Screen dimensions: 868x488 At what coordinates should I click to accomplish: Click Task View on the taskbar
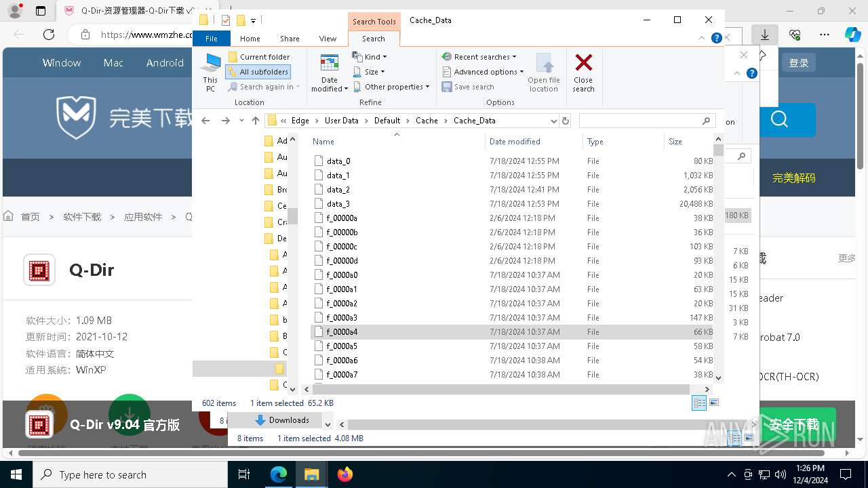(x=245, y=474)
